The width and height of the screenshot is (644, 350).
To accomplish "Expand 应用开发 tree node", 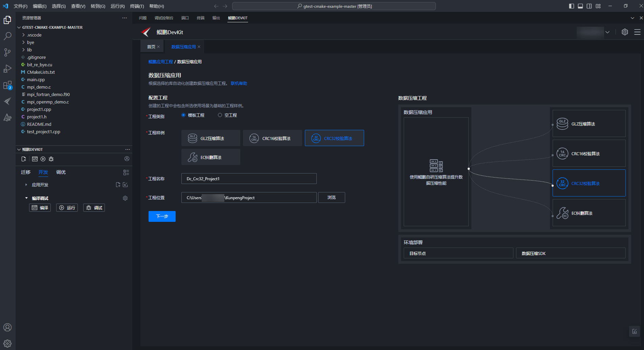I will tap(26, 185).
